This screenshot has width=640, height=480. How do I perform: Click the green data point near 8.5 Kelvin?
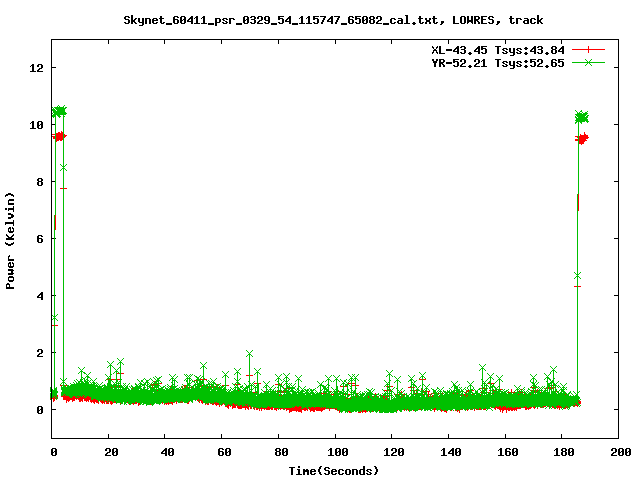click(63, 168)
